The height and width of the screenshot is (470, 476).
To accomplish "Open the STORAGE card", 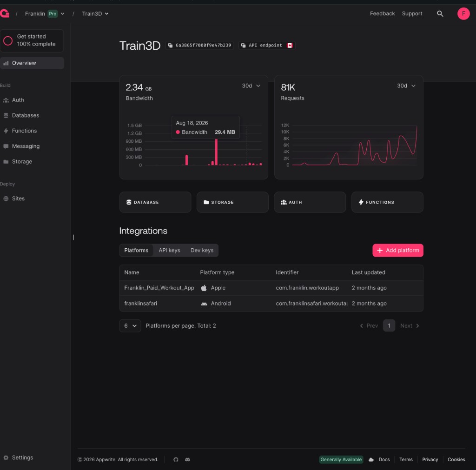I will click(232, 202).
